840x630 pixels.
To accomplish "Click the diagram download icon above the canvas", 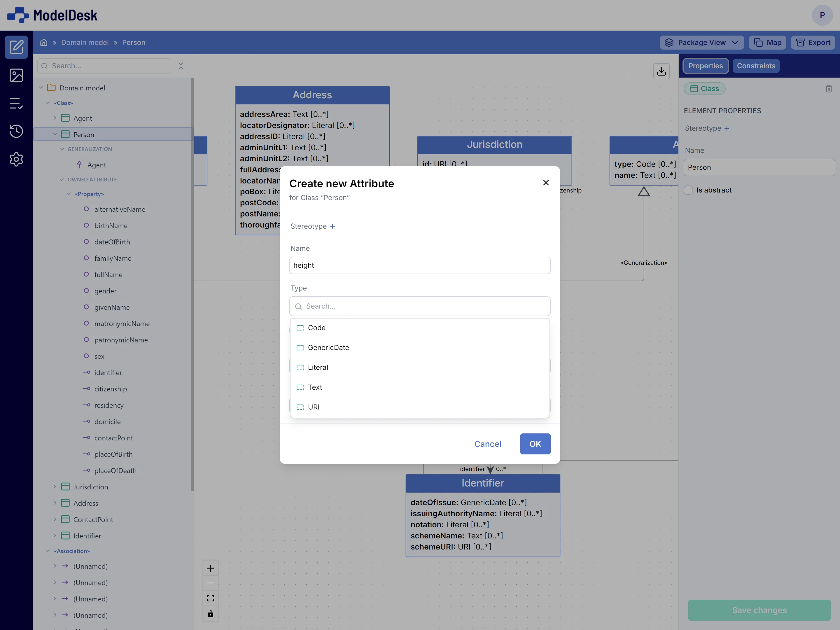I will (661, 71).
